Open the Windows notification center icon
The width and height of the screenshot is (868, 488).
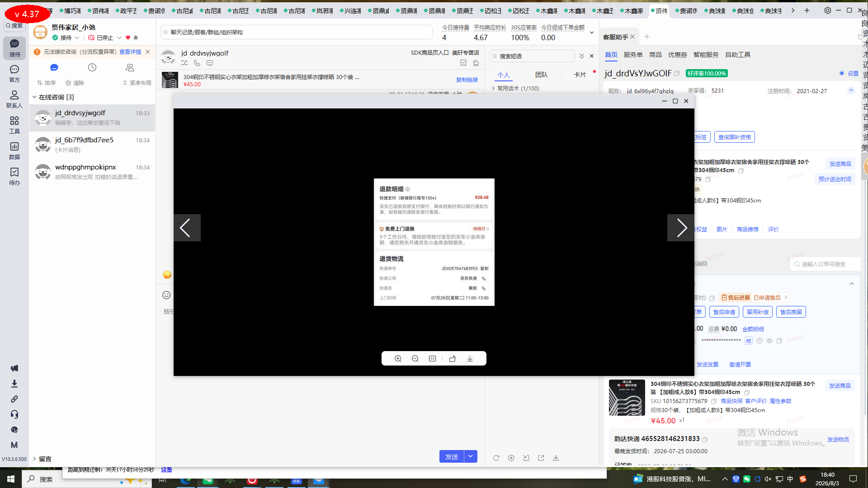[853, 479]
